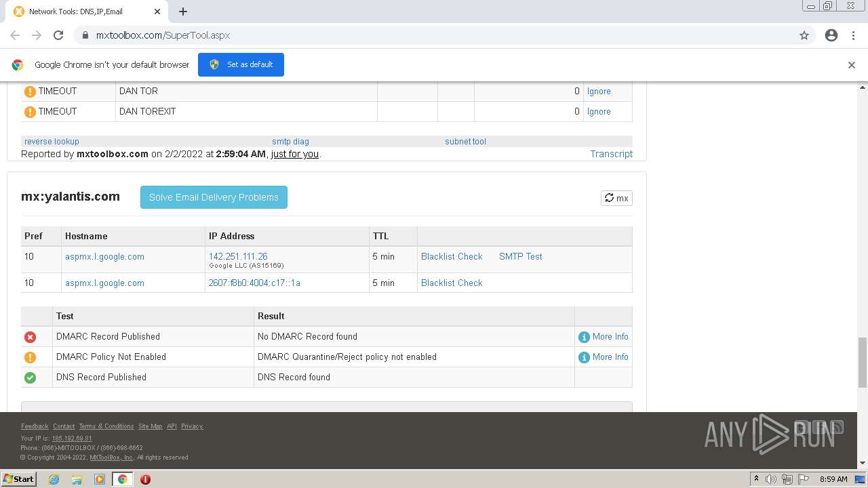Click the IP Address column header
This screenshot has width=868, height=488.
tap(232, 237)
